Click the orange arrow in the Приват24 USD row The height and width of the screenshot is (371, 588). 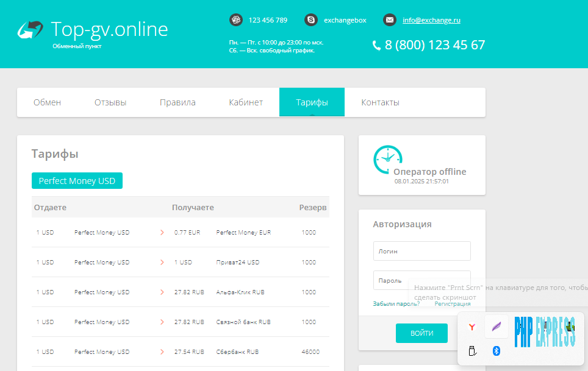click(x=162, y=263)
